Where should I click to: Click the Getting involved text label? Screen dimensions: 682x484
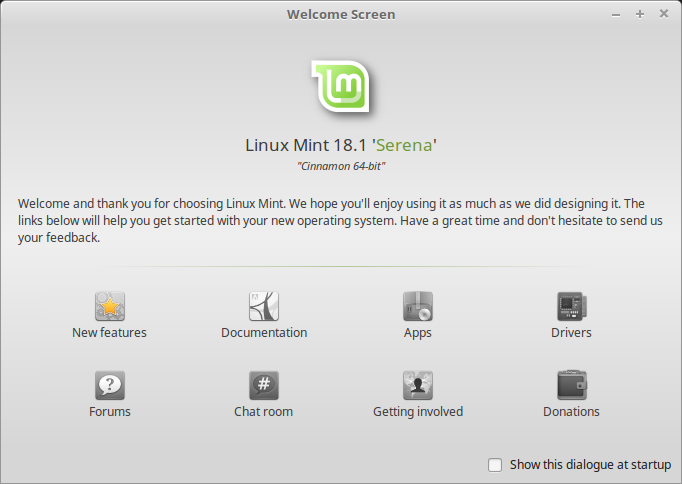418,412
